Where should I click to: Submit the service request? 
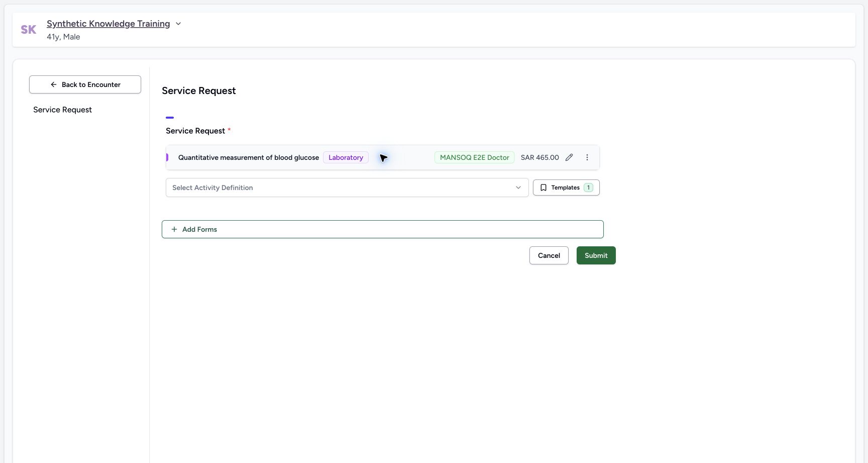tap(596, 255)
